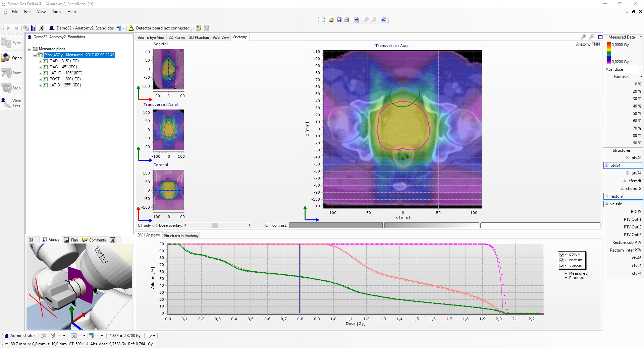The width and height of the screenshot is (644, 348).
Task: Open the Abs. dose dropdown
Action: click(x=641, y=69)
